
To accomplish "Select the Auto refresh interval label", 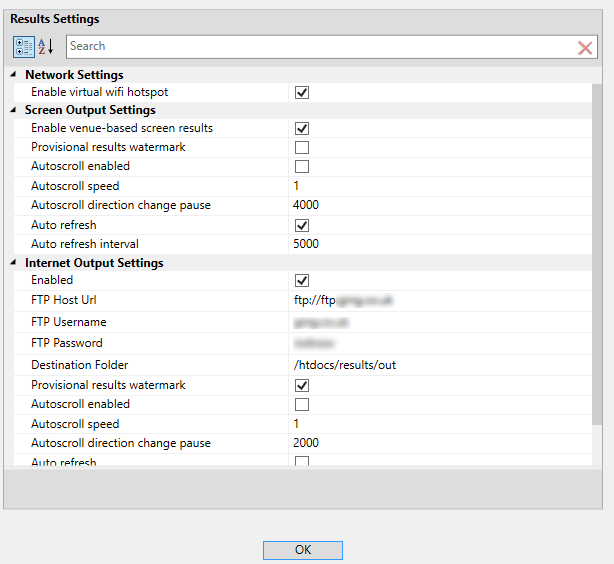I will [x=85, y=244].
